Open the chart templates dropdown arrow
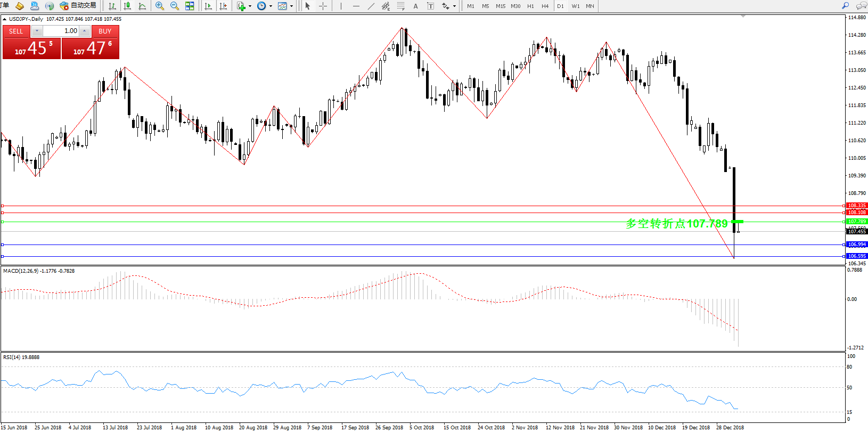Screen dimensions: 868x432 pos(291,6)
